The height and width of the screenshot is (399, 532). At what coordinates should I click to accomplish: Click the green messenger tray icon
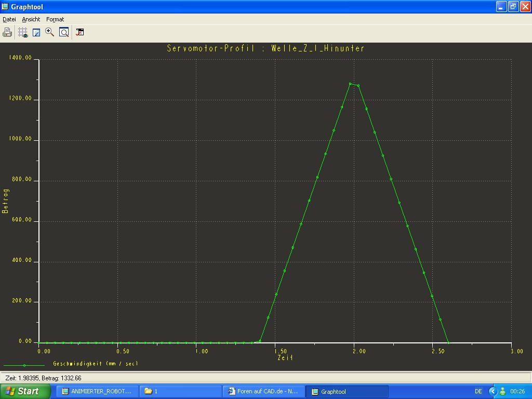(x=503, y=392)
